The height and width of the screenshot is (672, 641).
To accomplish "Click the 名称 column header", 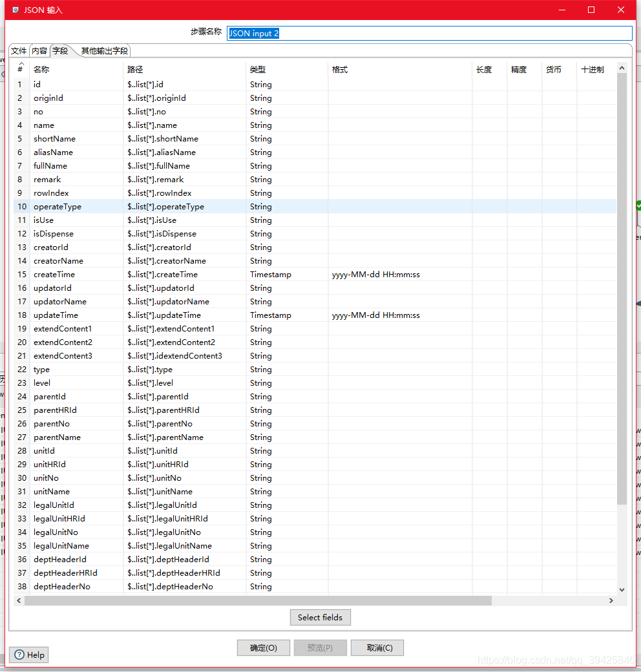I will click(43, 69).
